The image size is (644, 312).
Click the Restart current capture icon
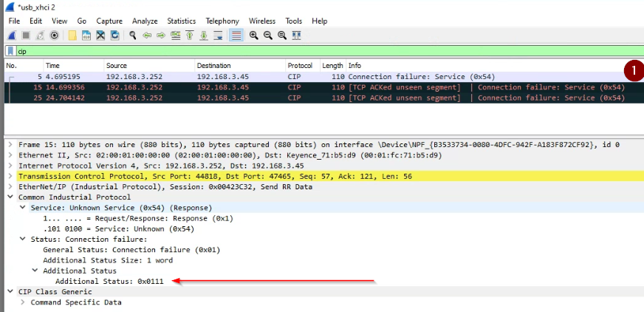pyautogui.click(x=40, y=35)
